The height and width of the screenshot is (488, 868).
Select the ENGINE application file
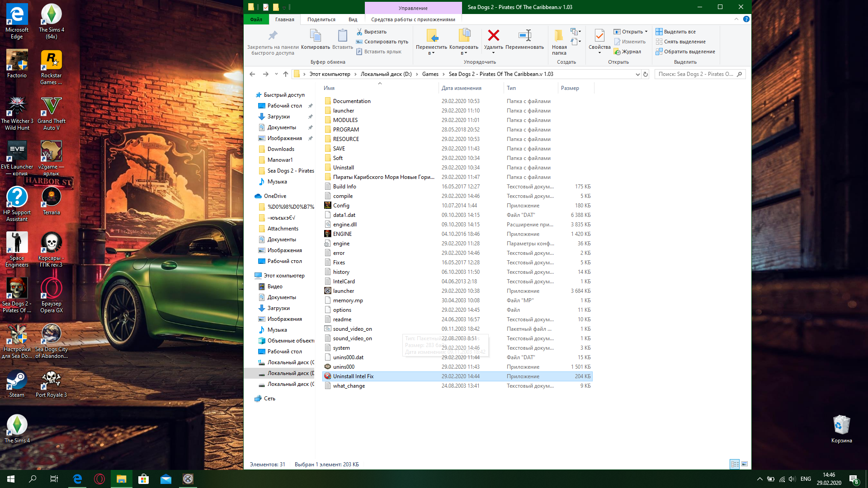coord(342,234)
